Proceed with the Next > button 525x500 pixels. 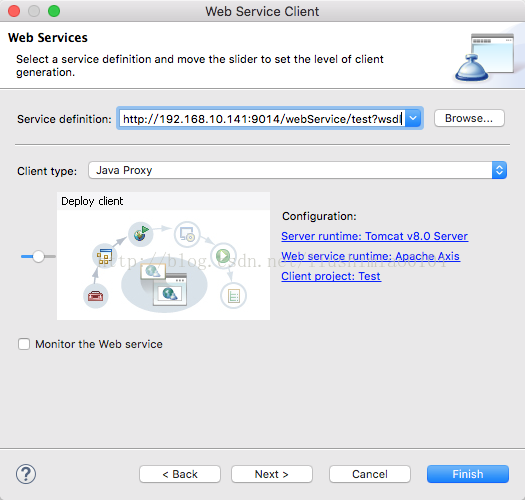[x=272, y=474]
